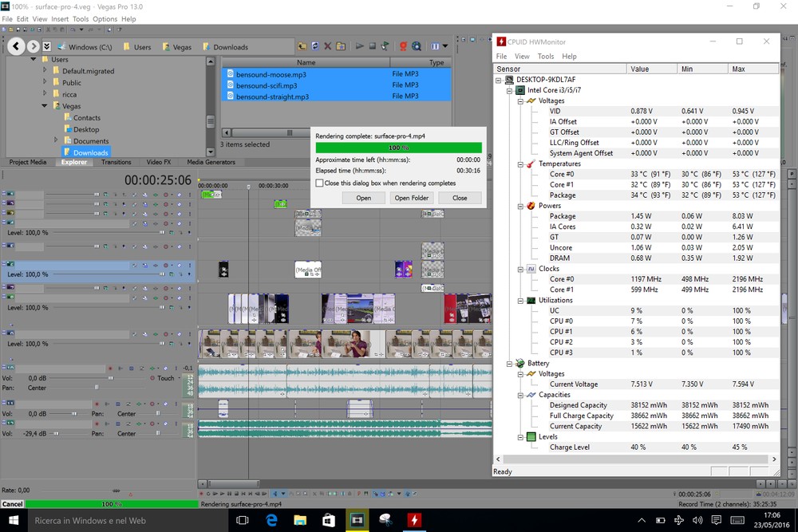Collapse the Battery node in HWMonitor
This screenshot has width=798, height=532.
coord(508,364)
